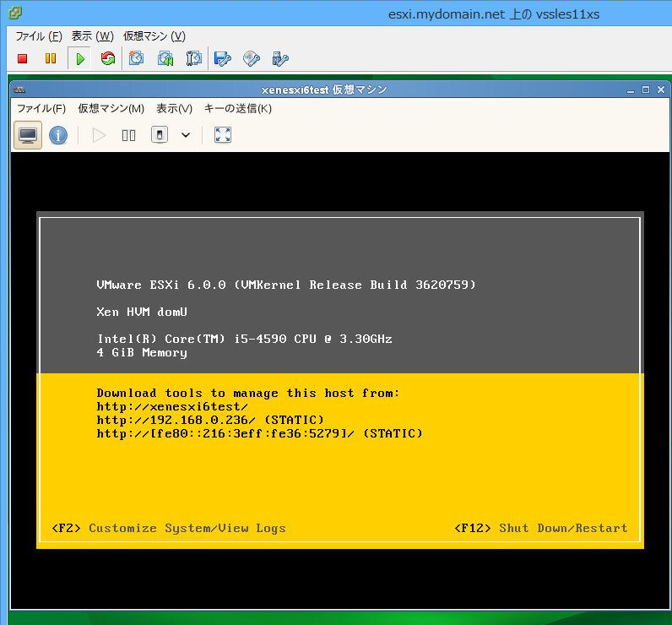The height and width of the screenshot is (625, 672).
Task: Open inner 仮想マシン(M) menu
Action: click(x=111, y=108)
